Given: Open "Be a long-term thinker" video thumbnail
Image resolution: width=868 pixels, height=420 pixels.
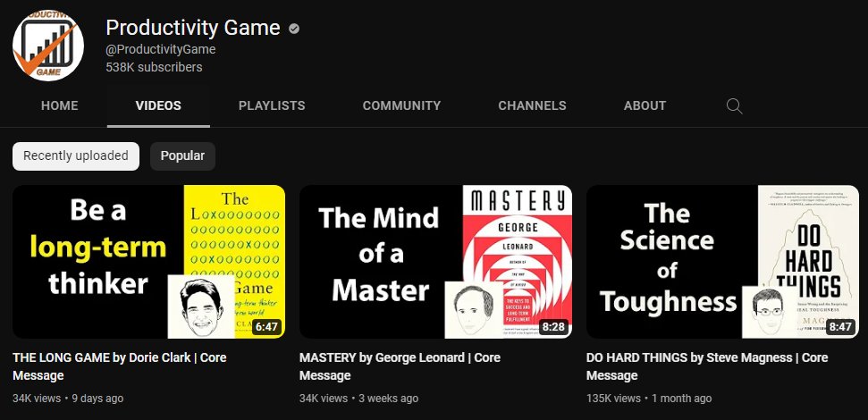Looking at the screenshot, I should pyautogui.click(x=149, y=261).
